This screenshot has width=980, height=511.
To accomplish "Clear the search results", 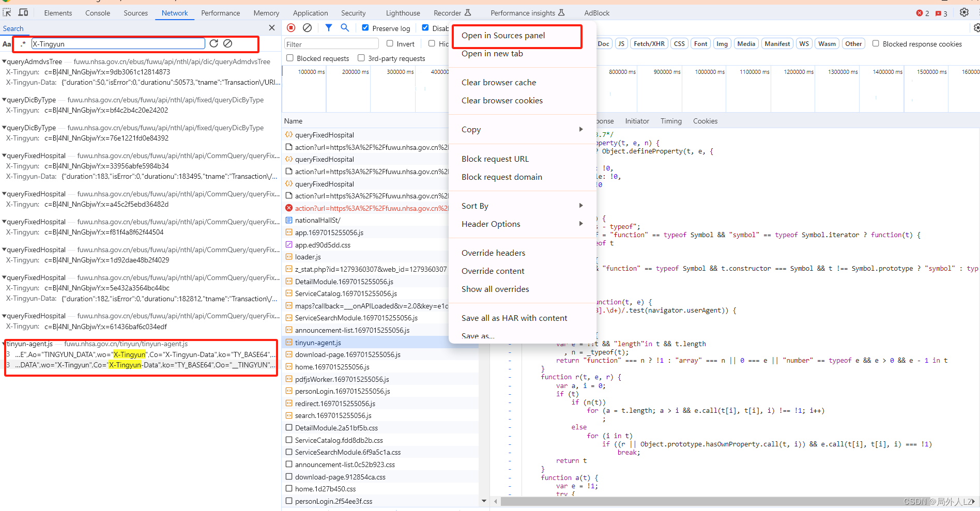I will click(x=228, y=43).
